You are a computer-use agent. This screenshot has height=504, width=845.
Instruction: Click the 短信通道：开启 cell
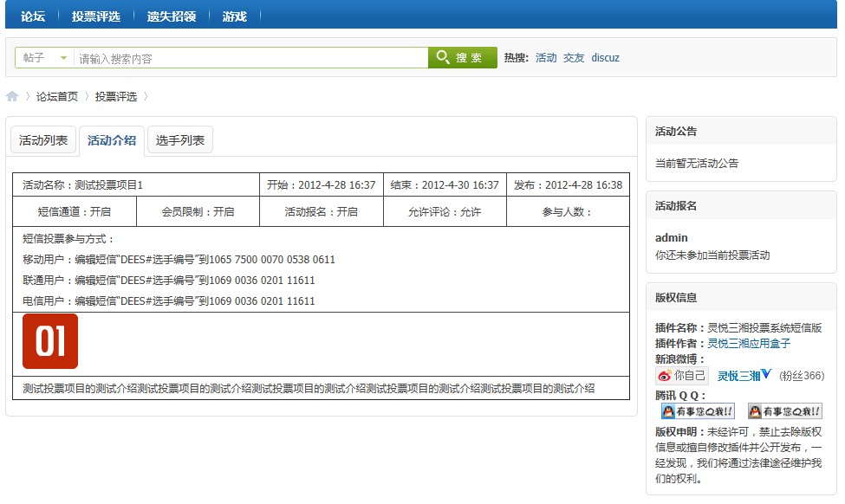tap(75, 211)
